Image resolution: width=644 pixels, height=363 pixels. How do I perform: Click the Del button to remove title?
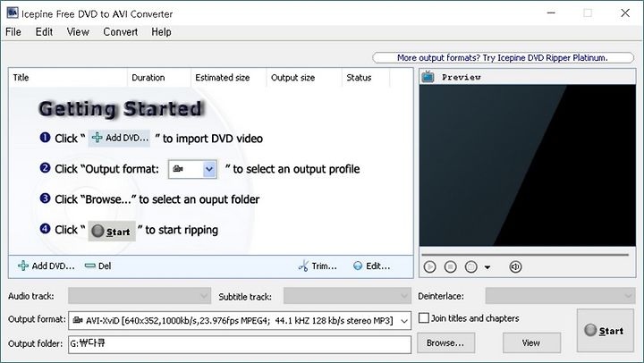point(97,266)
